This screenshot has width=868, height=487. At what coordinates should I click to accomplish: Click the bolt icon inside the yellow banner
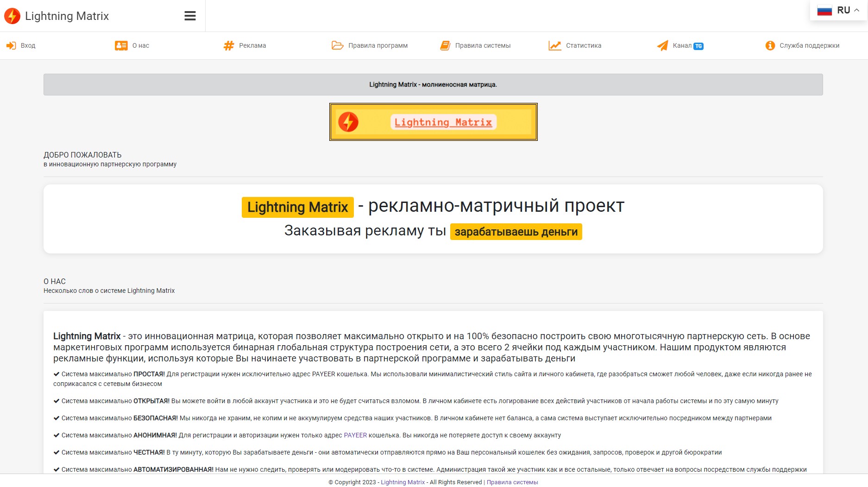pyautogui.click(x=348, y=122)
